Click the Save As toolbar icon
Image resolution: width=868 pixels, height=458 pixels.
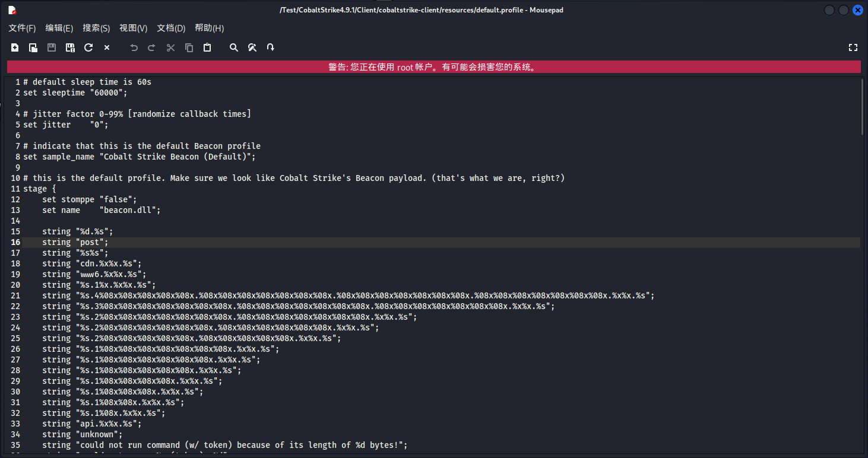point(70,47)
